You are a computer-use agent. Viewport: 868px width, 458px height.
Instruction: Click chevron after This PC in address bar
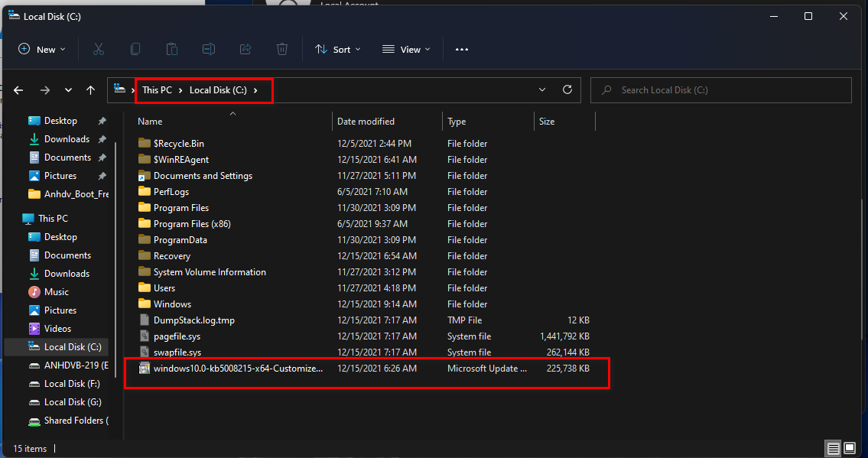pos(180,90)
